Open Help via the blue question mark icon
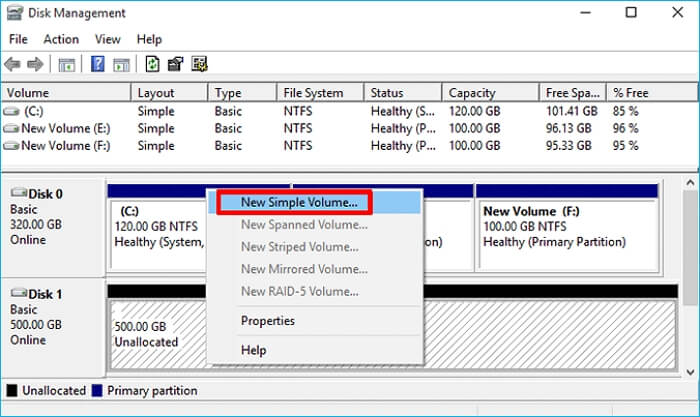 [98, 65]
